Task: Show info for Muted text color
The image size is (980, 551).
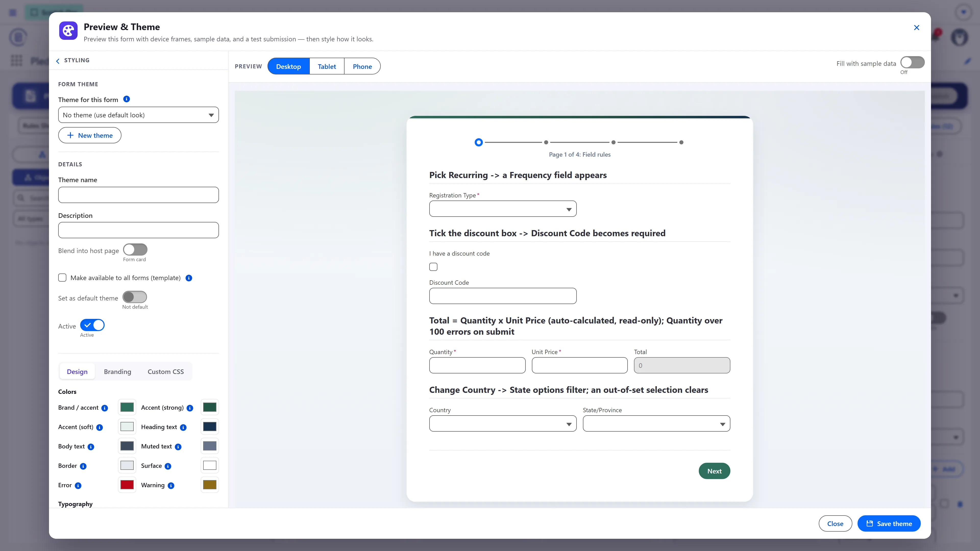Action: (178, 447)
